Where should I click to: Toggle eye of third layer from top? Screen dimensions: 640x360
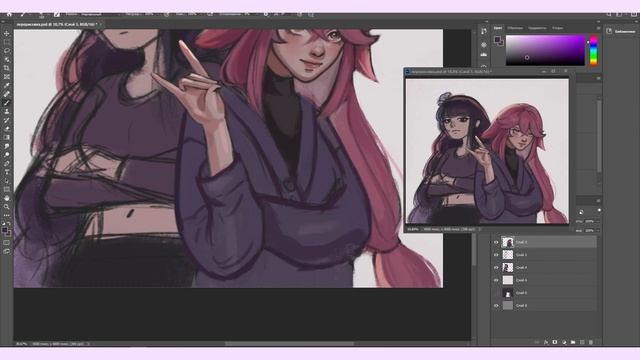click(x=496, y=267)
